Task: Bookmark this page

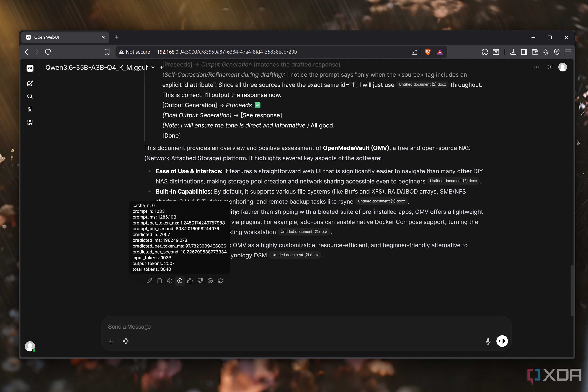Action: (107, 52)
